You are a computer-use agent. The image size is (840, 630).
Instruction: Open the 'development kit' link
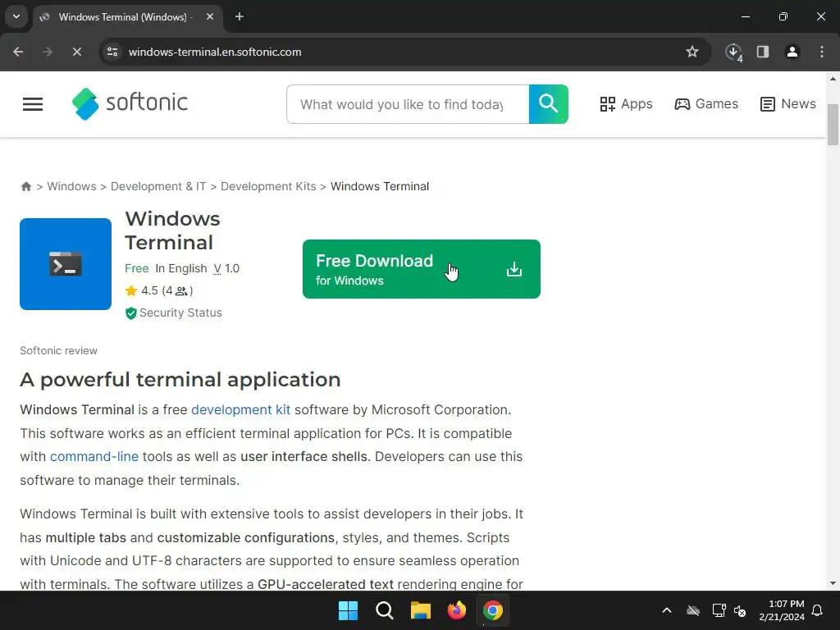240,410
